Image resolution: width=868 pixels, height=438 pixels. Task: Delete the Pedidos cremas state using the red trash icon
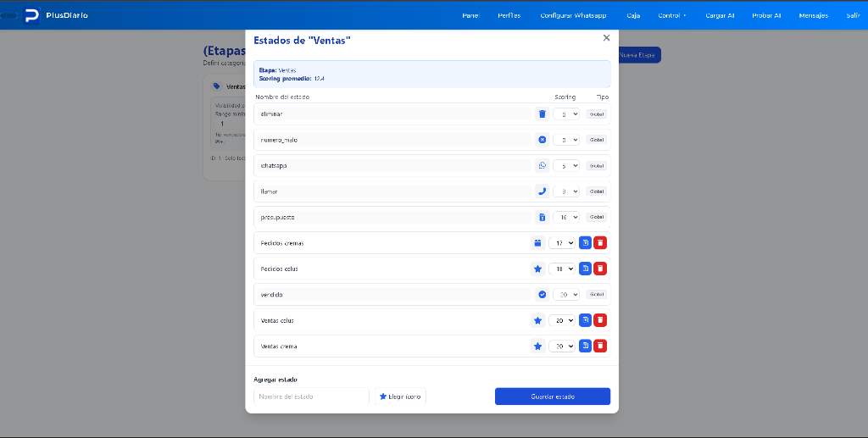(x=600, y=243)
